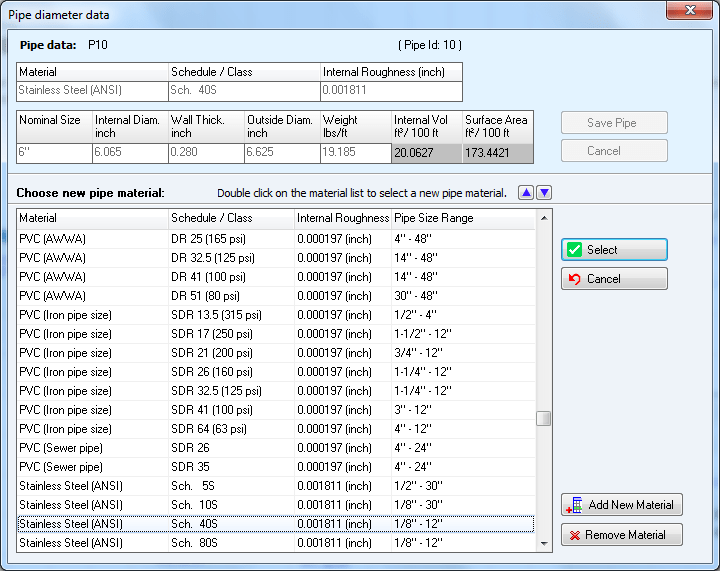Select Stainless Steel (ANSI) Sch. 80S row

coord(276,543)
